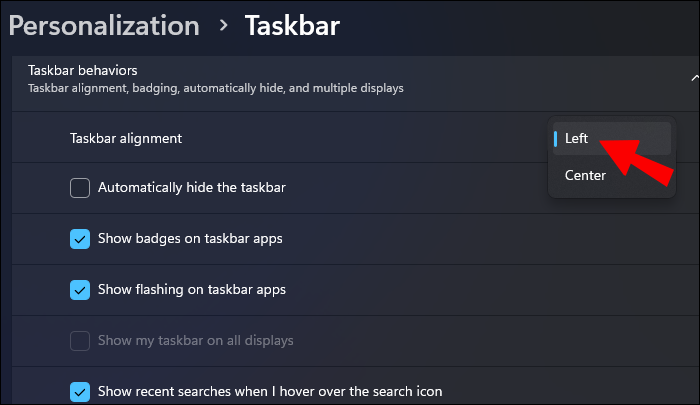This screenshot has width=700, height=405.
Task: Enable Automatically hide the taskbar checkbox
Action: [x=80, y=187]
